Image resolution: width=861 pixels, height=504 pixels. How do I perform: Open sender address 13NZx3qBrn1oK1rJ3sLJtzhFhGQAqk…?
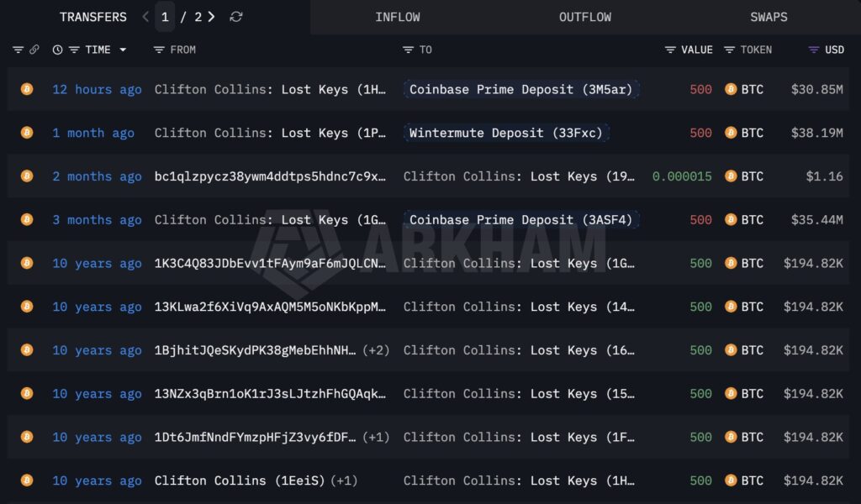tap(270, 394)
